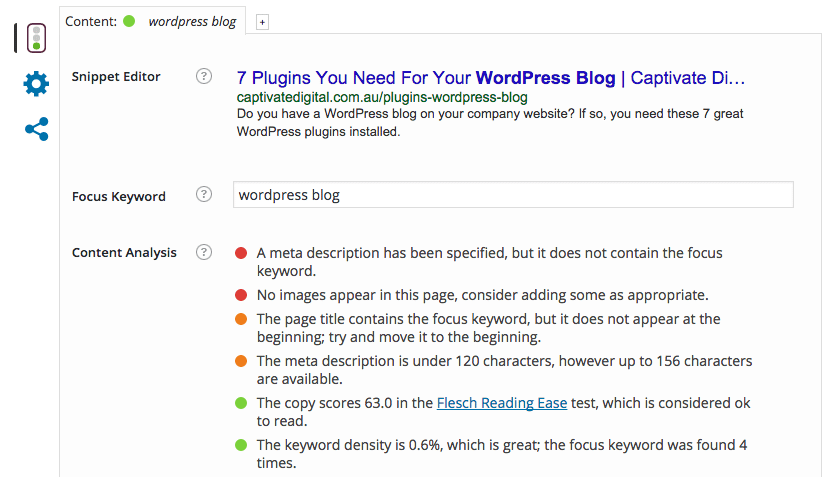Click the Content Analysis label
Screen dimensions: 832x477
[124, 253]
